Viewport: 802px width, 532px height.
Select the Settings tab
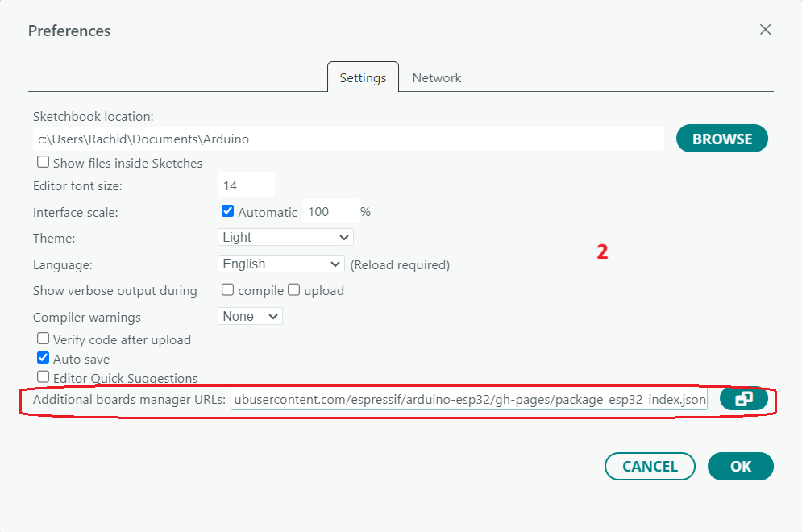click(x=363, y=78)
